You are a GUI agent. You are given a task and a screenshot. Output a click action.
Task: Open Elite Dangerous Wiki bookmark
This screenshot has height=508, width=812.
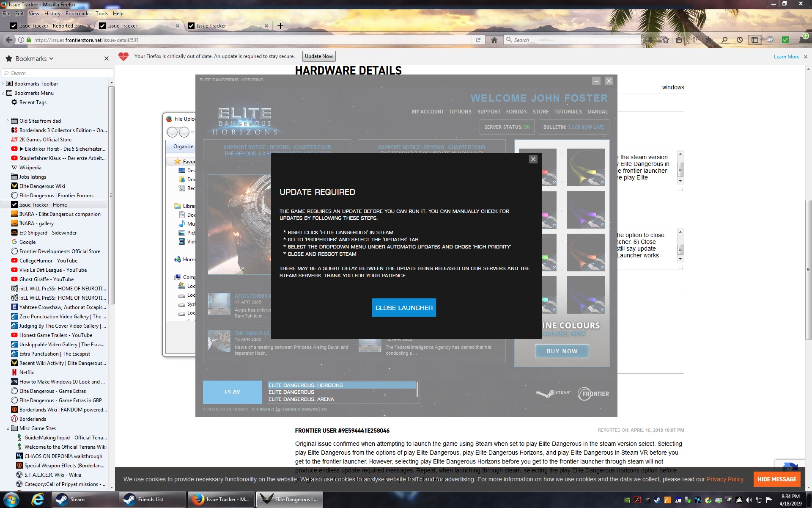pos(38,186)
